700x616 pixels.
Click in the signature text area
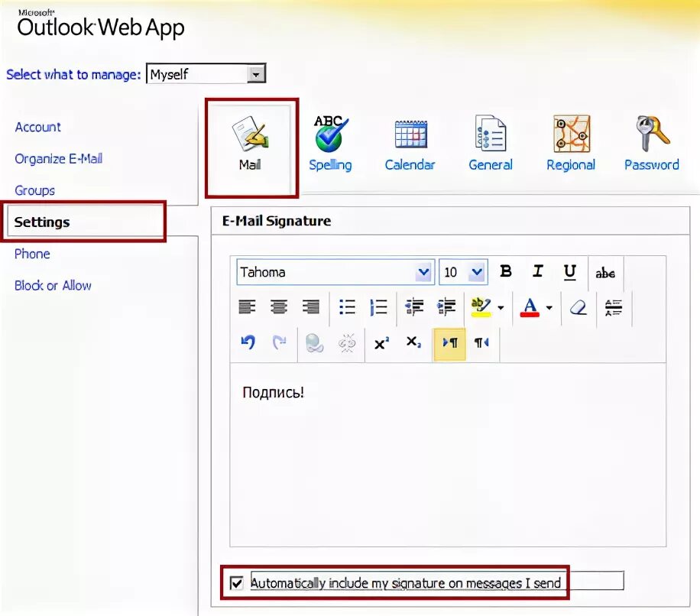click(x=448, y=455)
